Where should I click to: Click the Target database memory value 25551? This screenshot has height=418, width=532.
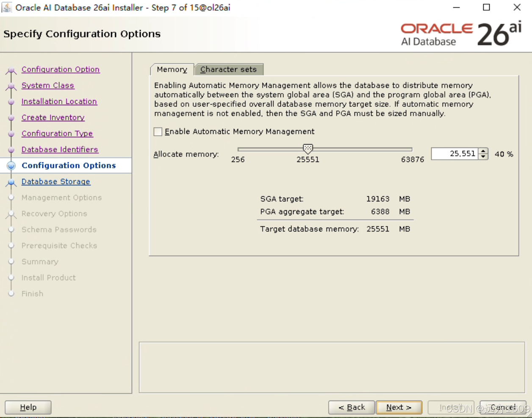(378, 229)
